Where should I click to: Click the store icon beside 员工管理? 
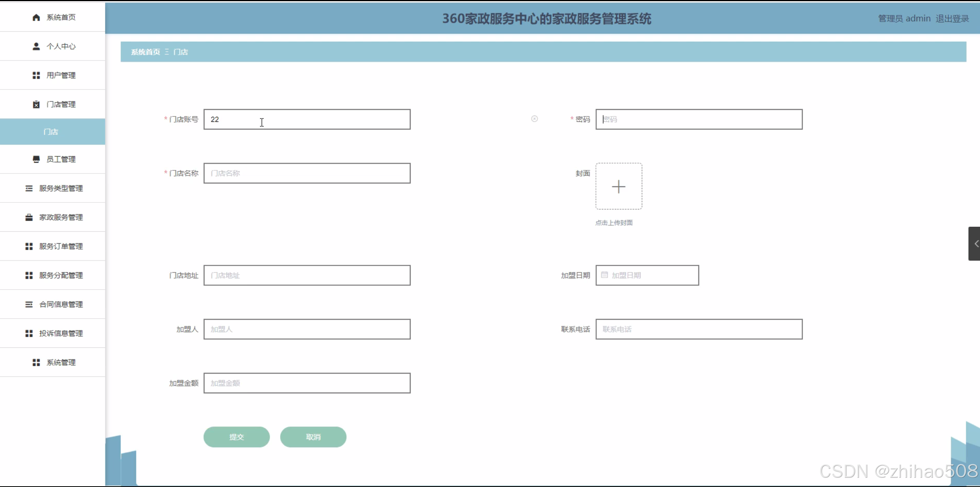click(x=36, y=159)
